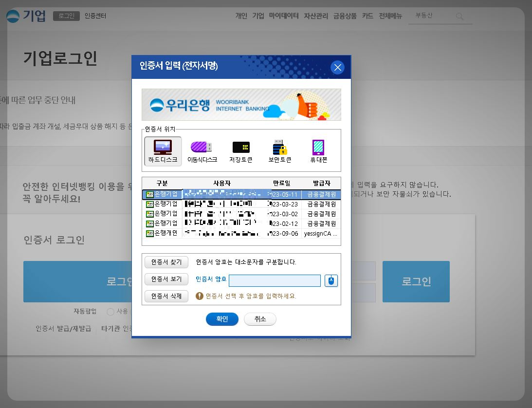Screen dimensions: 532x408
Task: Click the search magnifier icon in the header
Action: pos(459,16)
